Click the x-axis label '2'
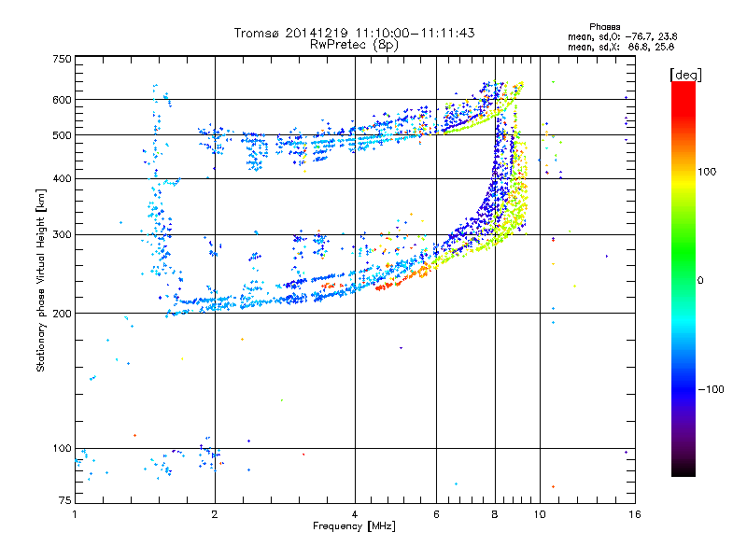The image size is (747, 560). pos(215,514)
